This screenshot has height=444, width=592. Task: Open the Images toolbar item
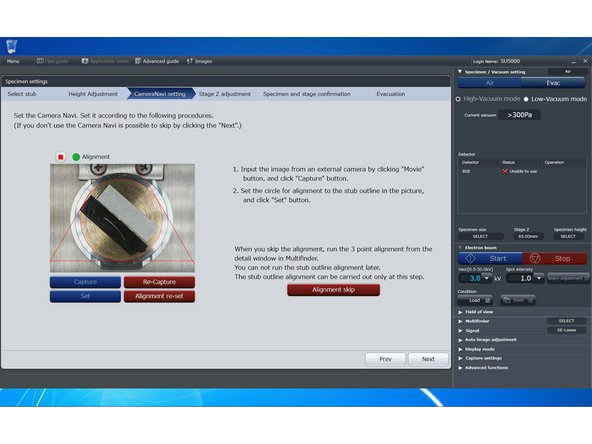[x=199, y=61]
